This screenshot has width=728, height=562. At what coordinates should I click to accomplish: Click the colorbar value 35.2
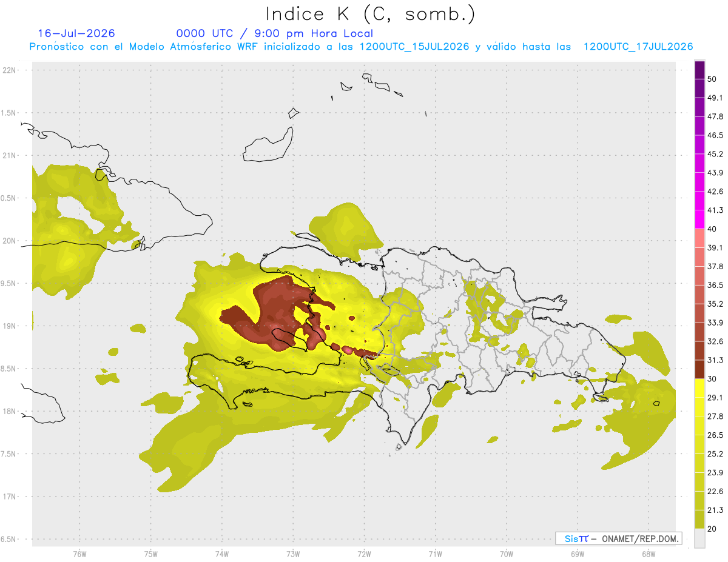(715, 304)
